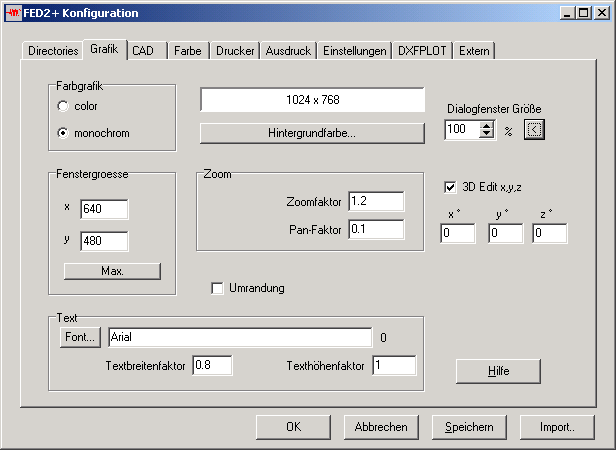Image resolution: width=616 pixels, height=450 pixels.
Task: Click the Fenstergroesse x field showing 640
Action: 104,209
